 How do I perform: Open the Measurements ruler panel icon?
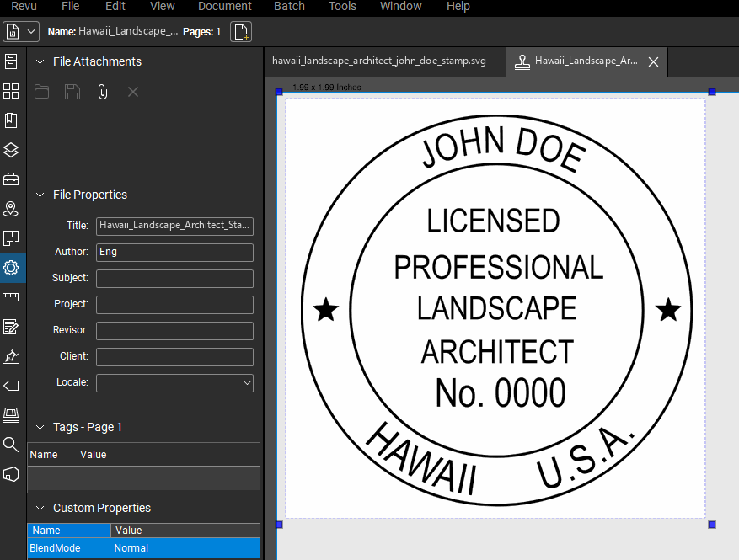(11, 297)
